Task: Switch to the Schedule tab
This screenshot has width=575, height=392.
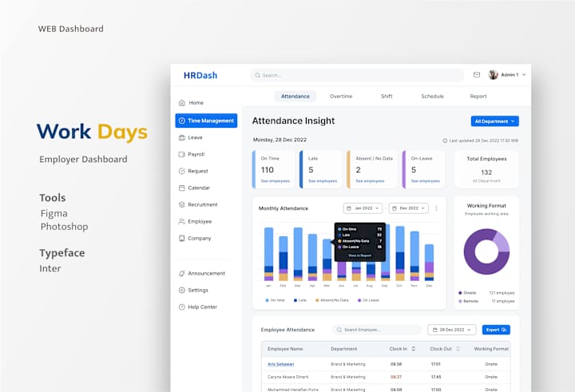Action: [x=432, y=97]
